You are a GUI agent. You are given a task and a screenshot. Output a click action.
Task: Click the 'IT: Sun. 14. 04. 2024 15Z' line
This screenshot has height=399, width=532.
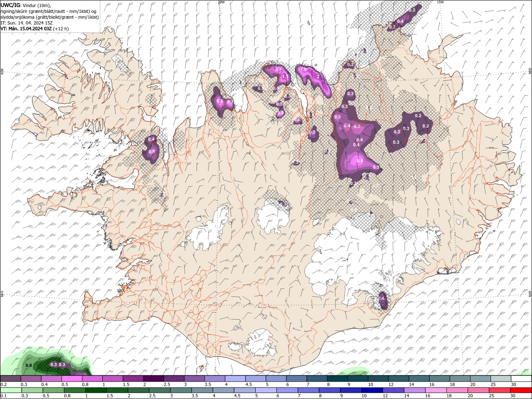(26, 23)
